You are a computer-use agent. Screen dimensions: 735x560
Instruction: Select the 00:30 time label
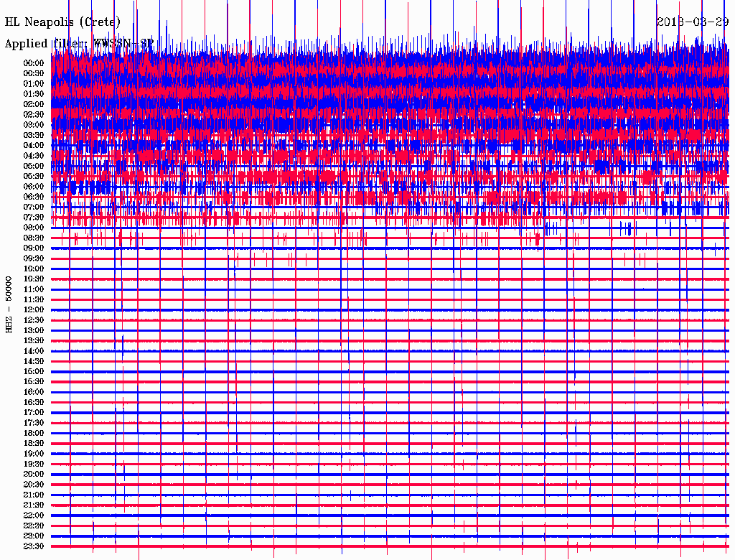[x=34, y=74]
